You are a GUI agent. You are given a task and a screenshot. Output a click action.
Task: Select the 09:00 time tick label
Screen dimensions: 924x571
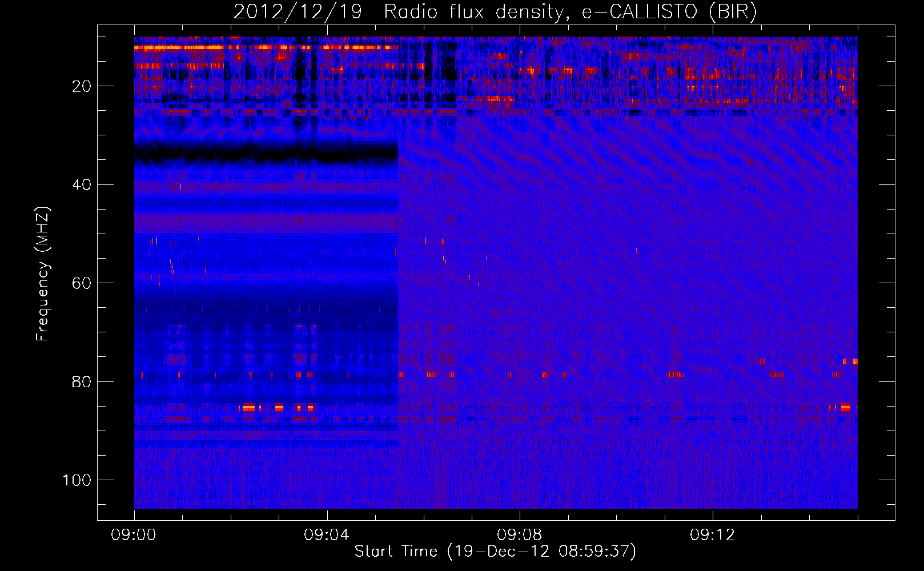point(134,535)
